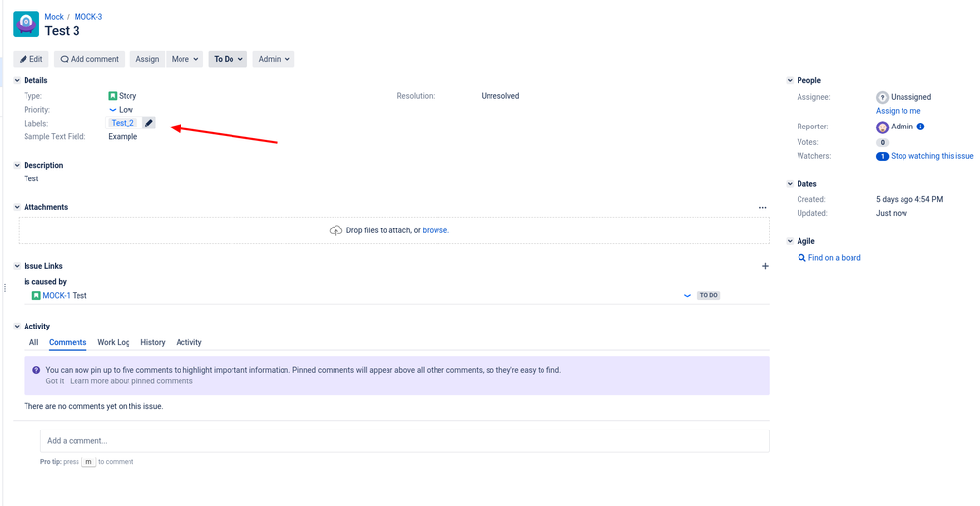Click the Add a comment input field
Image resolution: width=980 pixels, height=506 pixels.
click(405, 441)
